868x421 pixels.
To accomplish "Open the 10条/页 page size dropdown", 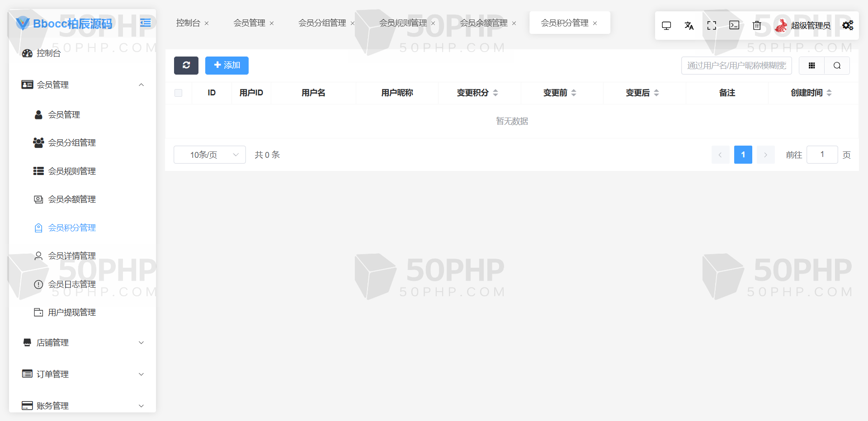I will (210, 155).
